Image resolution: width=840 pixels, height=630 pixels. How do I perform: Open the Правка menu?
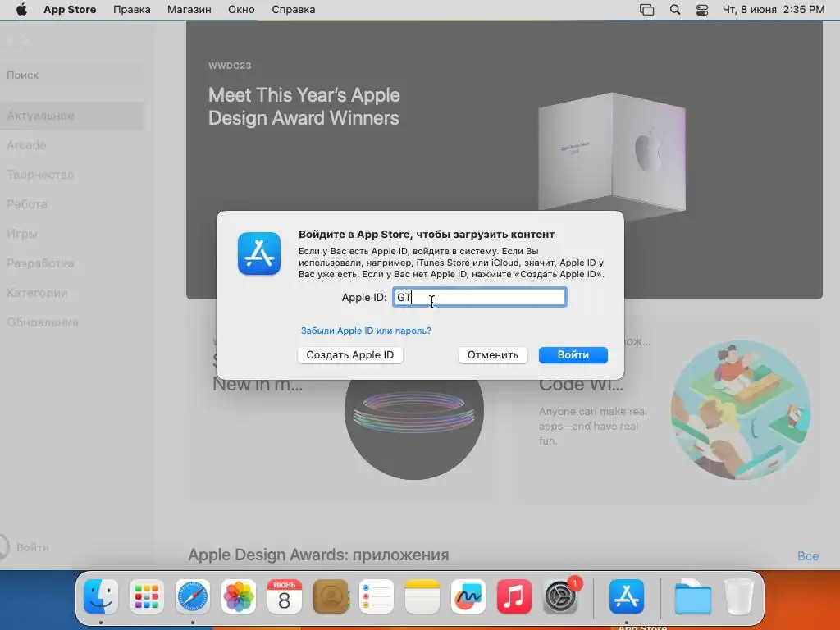click(132, 10)
